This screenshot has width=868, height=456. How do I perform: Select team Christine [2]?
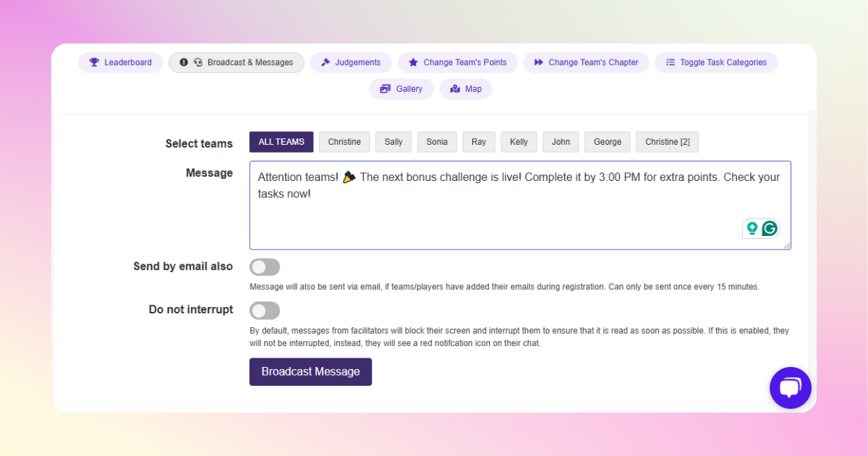pos(666,141)
